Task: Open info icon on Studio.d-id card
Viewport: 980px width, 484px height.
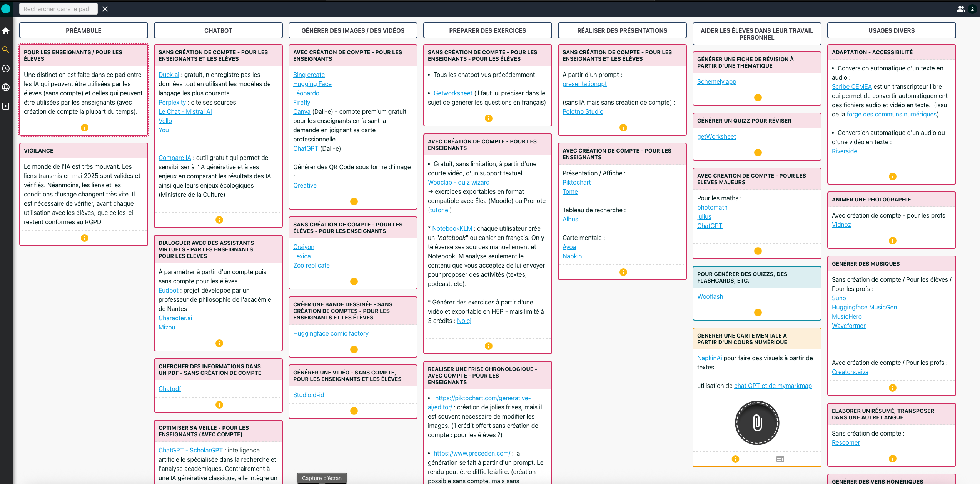Action: click(354, 411)
